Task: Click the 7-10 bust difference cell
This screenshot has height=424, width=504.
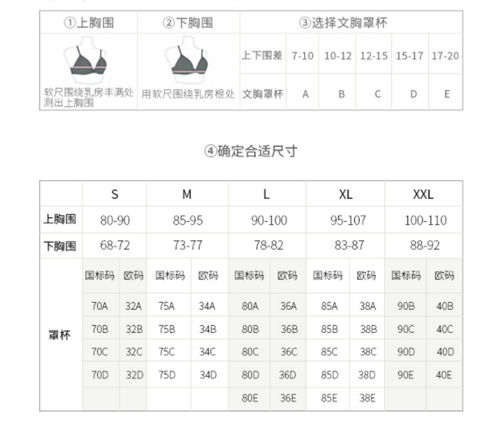Action: [302, 56]
